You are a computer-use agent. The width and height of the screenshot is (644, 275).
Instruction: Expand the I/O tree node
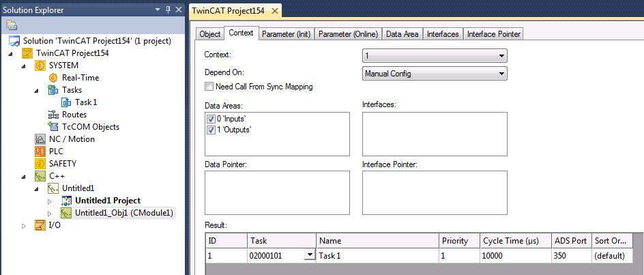click(x=24, y=225)
